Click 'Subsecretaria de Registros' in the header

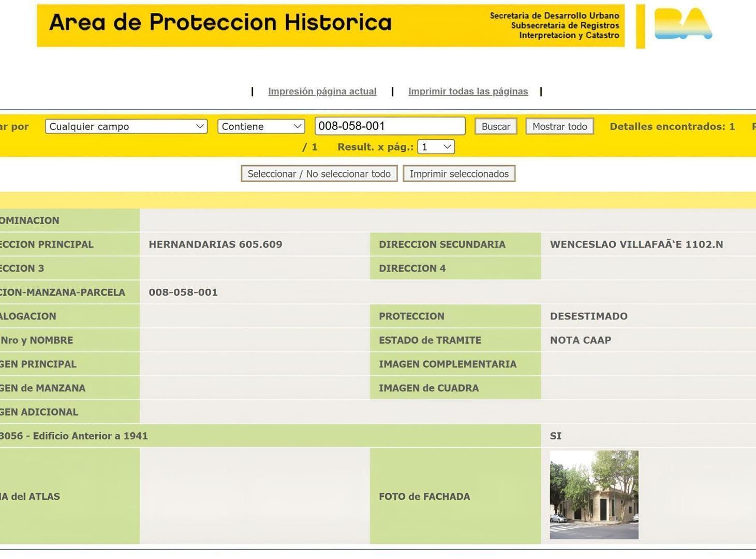[565, 25]
